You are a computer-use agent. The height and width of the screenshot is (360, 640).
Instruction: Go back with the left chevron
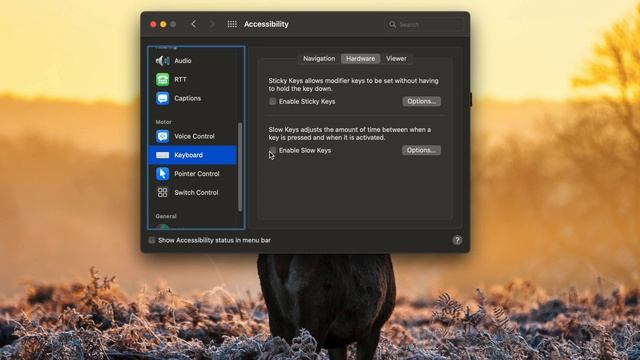tap(194, 24)
